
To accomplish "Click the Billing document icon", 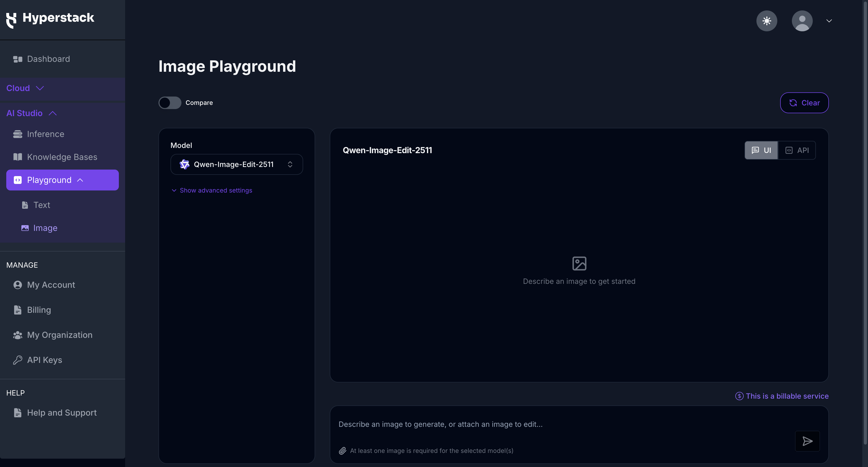I will (17, 310).
